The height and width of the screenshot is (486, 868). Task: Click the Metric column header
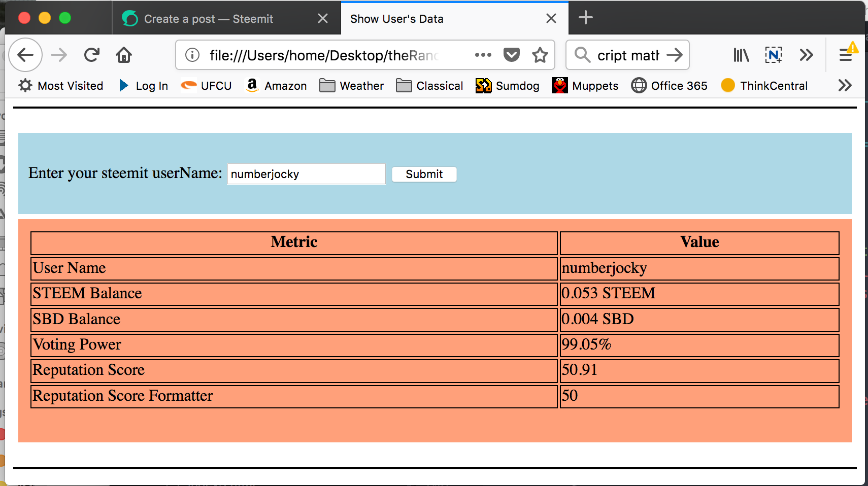pos(294,242)
